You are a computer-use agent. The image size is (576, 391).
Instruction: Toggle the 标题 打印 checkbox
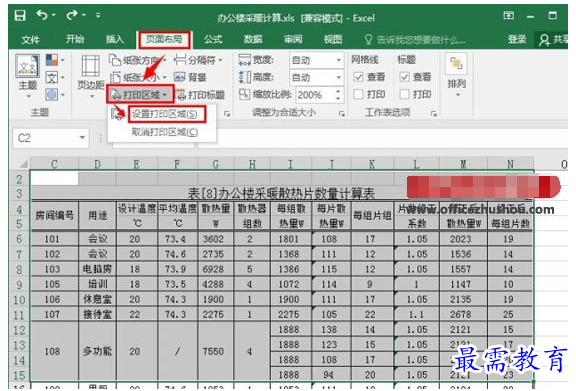(x=404, y=94)
